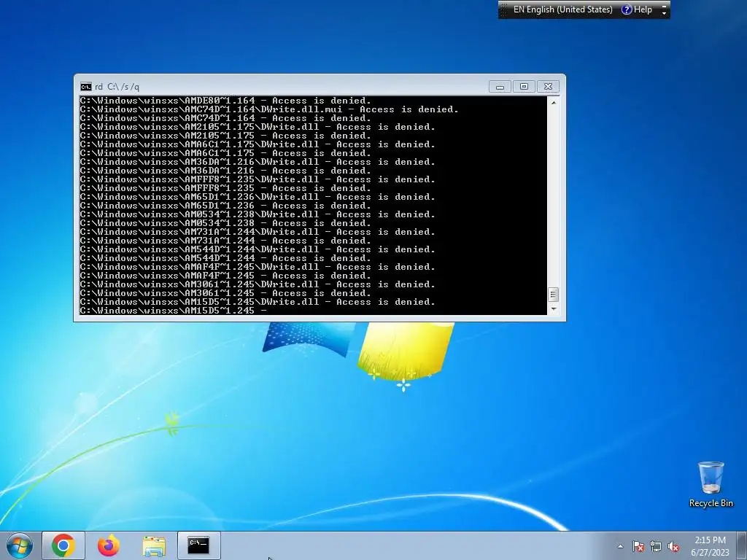This screenshot has width=747, height=560.
Task: Click the AM544D~1.244\DWrite.dll line
Action: (x=258, y=249)
